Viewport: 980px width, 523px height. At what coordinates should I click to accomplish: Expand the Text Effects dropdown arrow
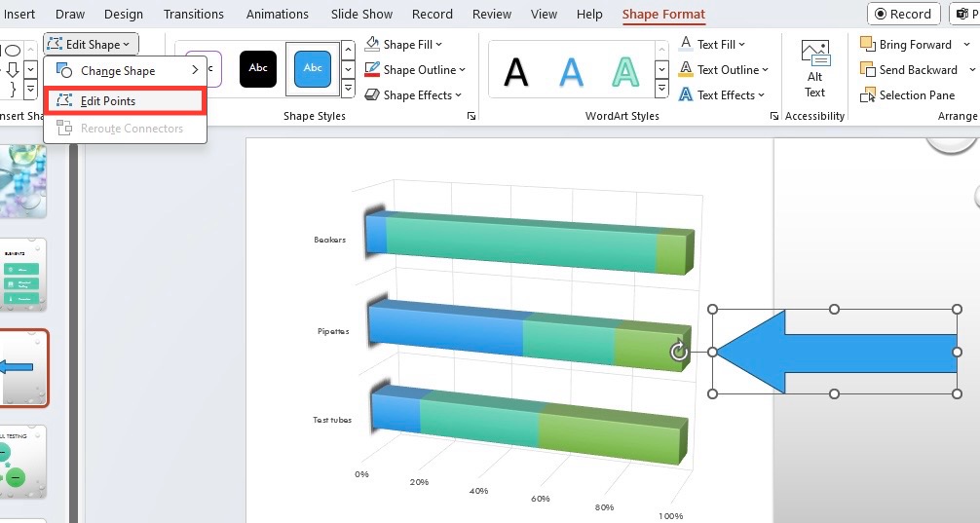pyautogui.click(x=761, y=95)
